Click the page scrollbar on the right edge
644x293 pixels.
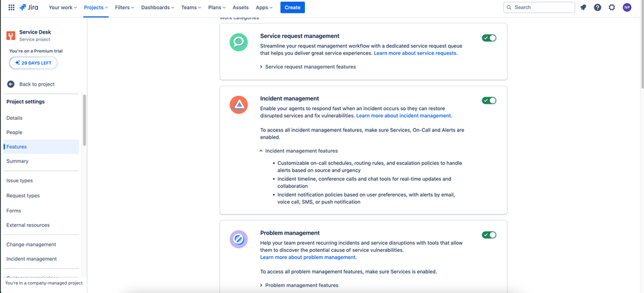click(642, 45)
